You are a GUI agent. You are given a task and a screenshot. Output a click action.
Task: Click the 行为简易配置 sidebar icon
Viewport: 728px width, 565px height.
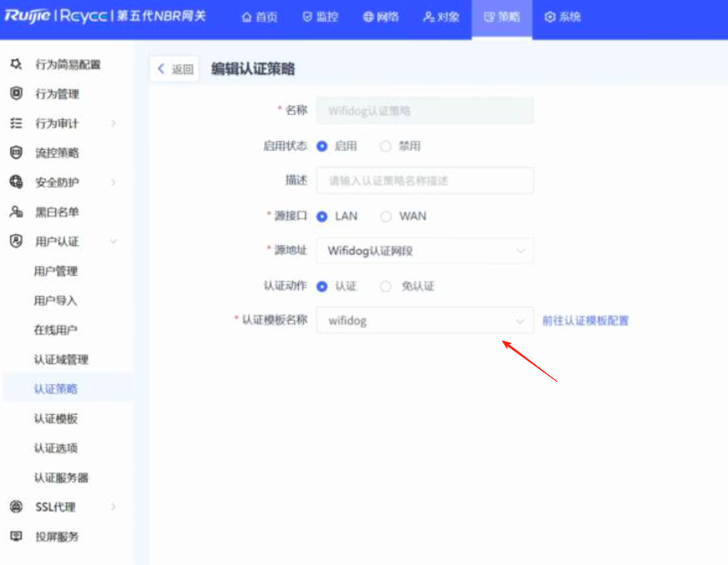pyautogui.click(x=16, y=65)
